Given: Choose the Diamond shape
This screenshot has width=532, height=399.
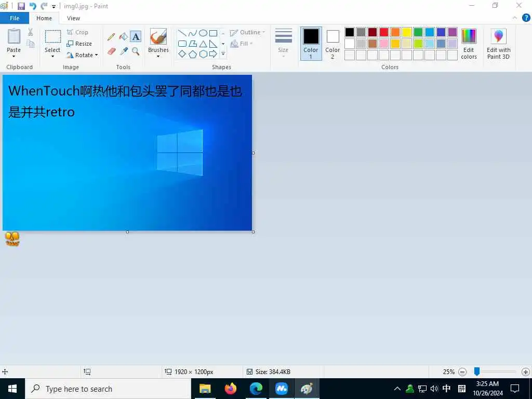Looking at the screenshot, I should [182, 54].
